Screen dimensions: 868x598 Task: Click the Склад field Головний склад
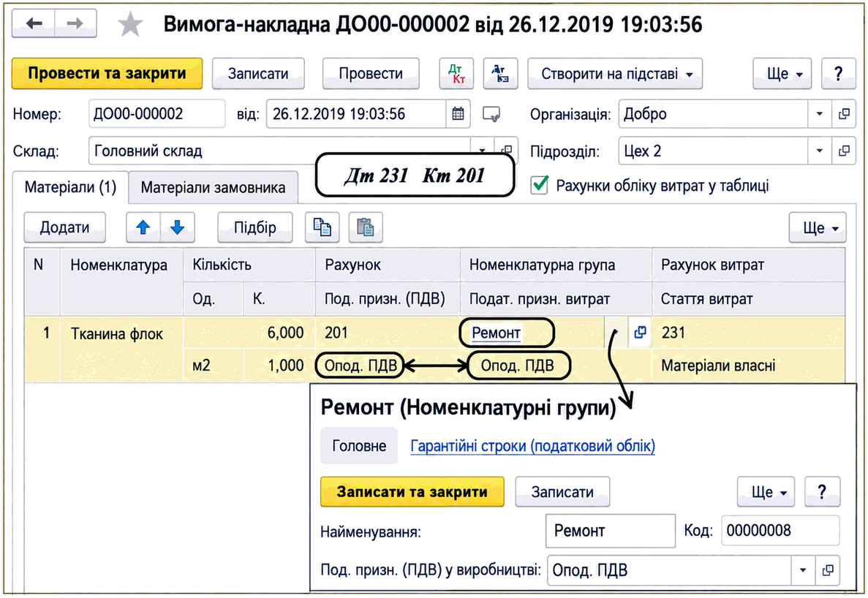point(279,151)
